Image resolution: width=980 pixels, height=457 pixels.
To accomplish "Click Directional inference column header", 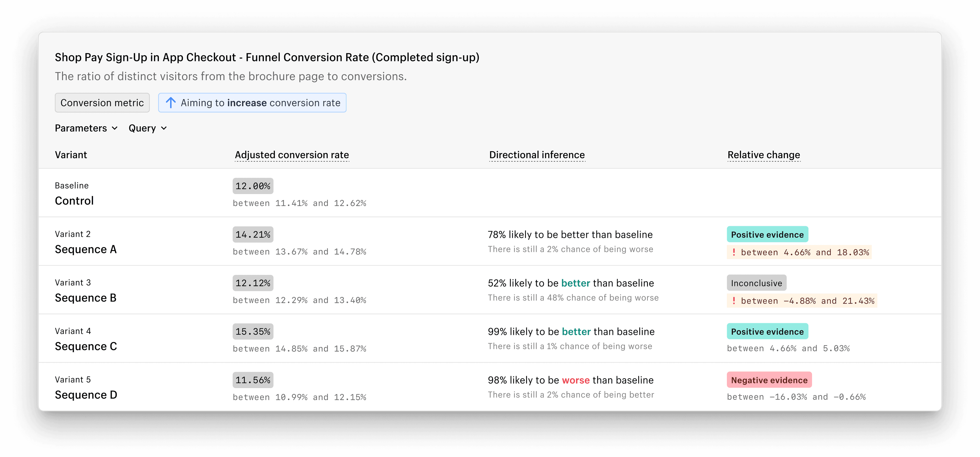I will (537, 155).
